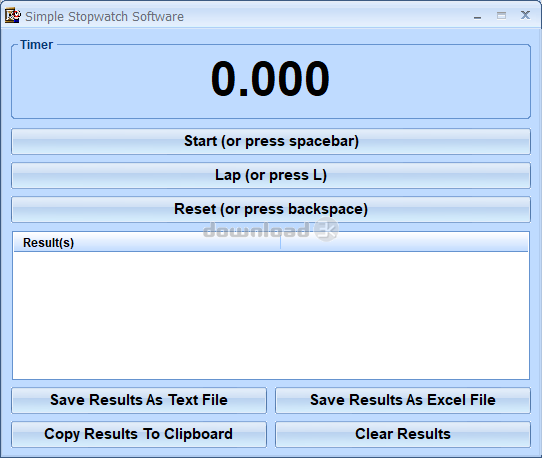
Task: Click the divider between result columns
Action: point(280,242)
